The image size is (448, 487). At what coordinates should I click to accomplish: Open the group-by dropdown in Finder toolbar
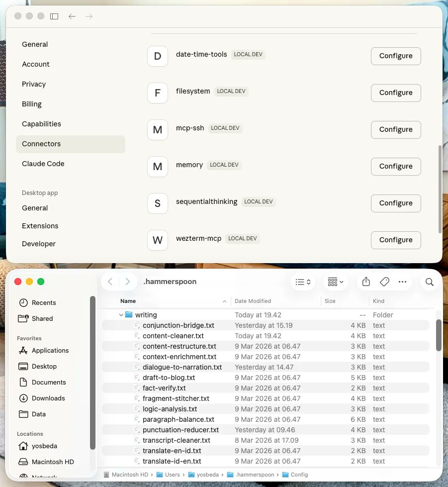[x=335, y=282]
